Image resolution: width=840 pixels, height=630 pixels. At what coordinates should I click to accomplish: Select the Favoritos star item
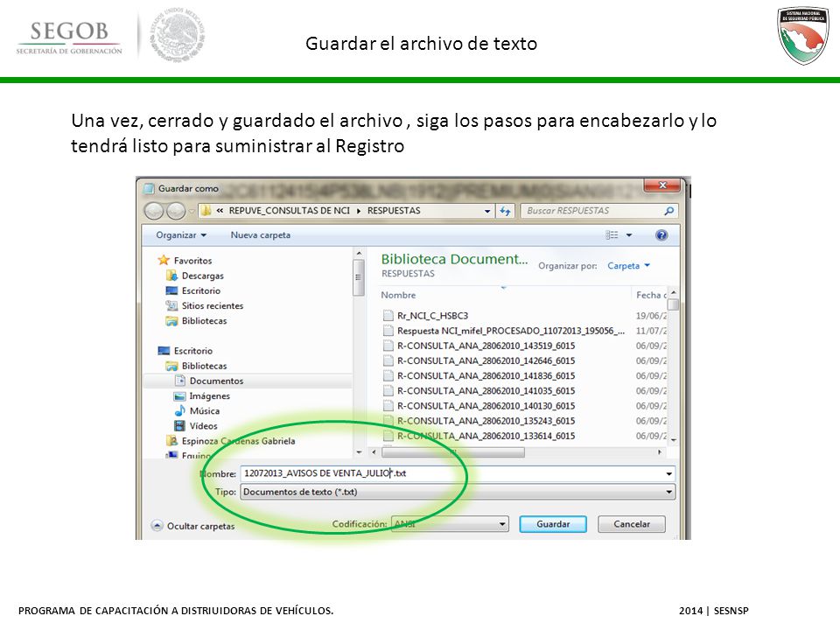pyautogui.click(x=185, y=261)
